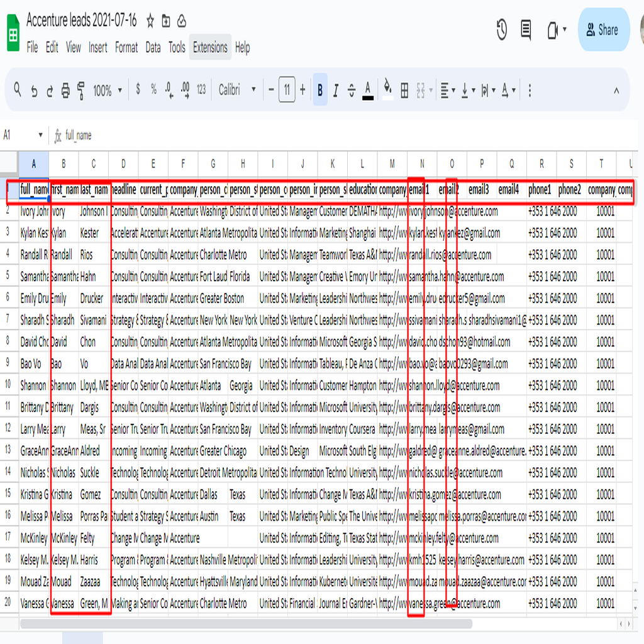Format as percent
This screenshot has width=644, height=644.
coord(153,89)
